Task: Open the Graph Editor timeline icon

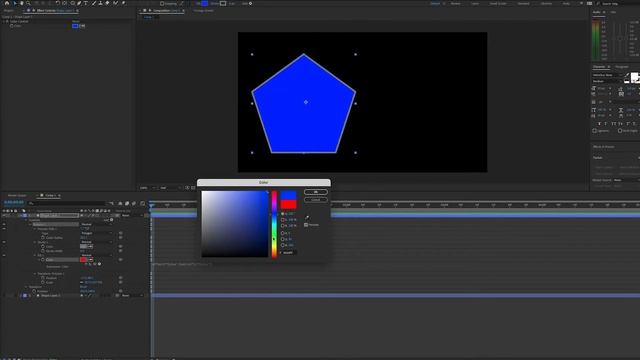Action: point(142,203)
